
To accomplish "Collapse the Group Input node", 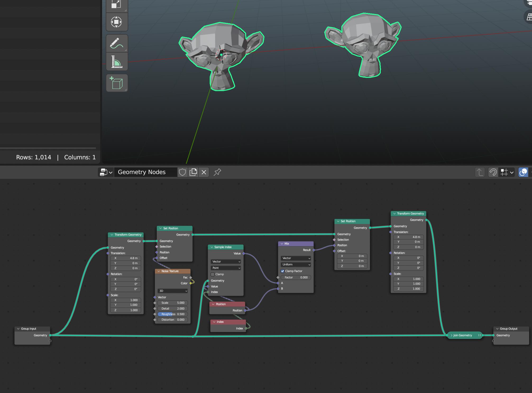I will [x=18, y=329].
